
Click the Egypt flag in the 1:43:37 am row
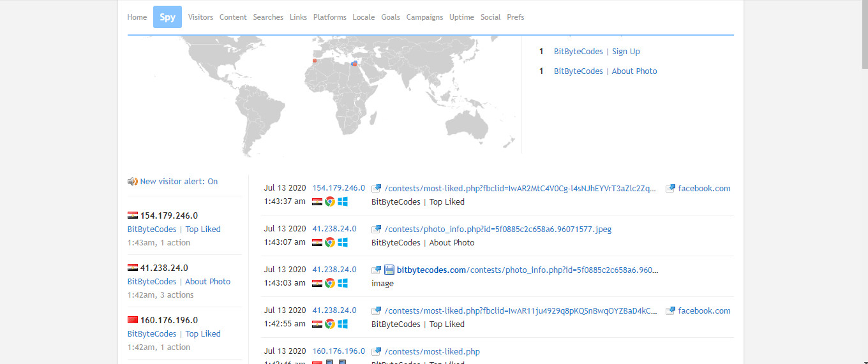(x=317, y=202)
